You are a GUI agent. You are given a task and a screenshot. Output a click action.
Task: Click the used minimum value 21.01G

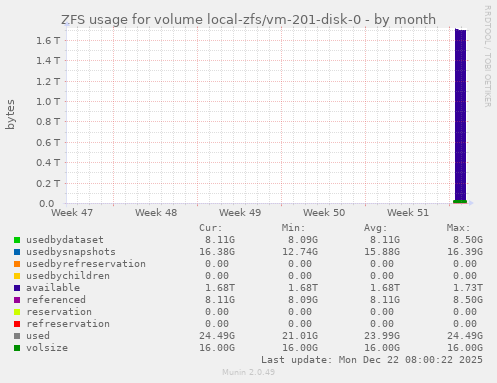point(300,336)
